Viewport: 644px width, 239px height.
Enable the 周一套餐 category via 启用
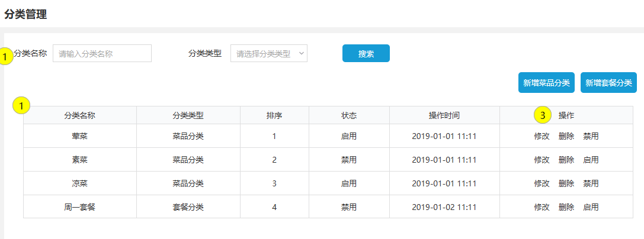pyautogui.click(x=591, y=207)
